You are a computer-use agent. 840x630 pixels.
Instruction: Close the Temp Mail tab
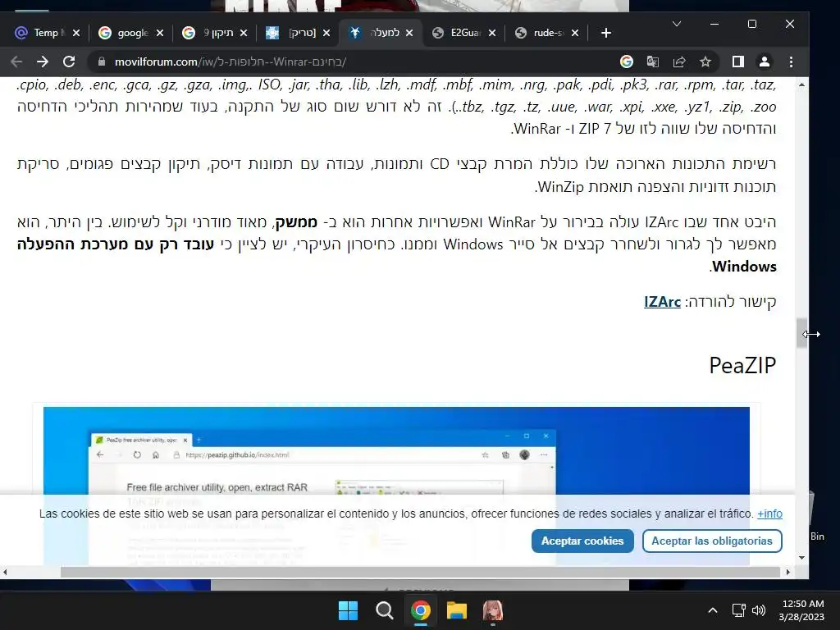coord(76,33)
